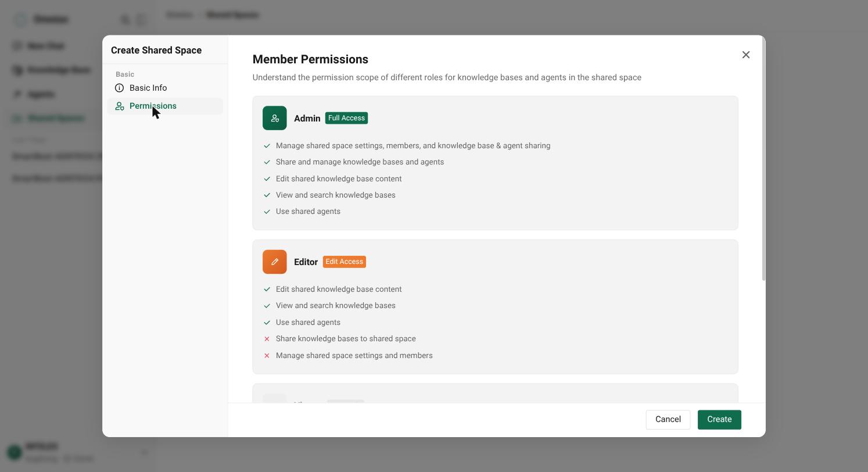Click check icon beside Admin's Edit shared knowledge base content
The height and width of the screenshot is (472, 868).
(x=267, y=178)
